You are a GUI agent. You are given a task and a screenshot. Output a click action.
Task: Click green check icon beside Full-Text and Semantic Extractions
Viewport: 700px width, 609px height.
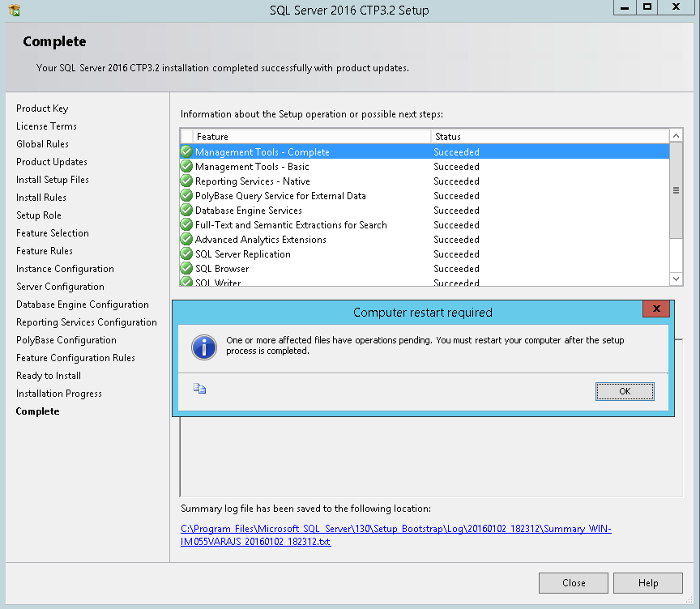[x=186, y=225]
